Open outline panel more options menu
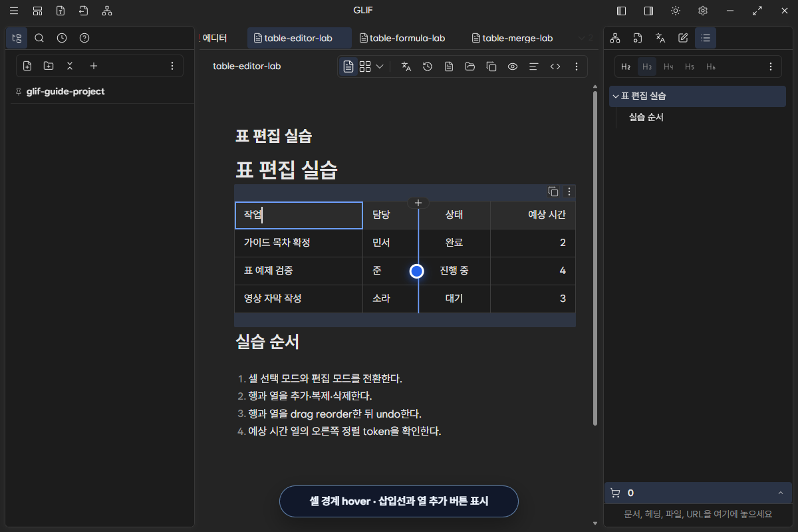The image size is (798, 532). coord(771,66)
